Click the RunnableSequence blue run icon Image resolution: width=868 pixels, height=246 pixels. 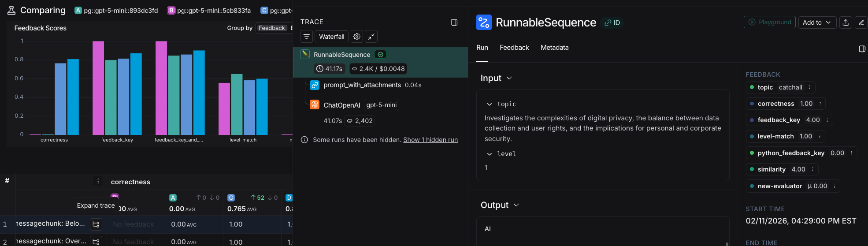coord(484,22)
